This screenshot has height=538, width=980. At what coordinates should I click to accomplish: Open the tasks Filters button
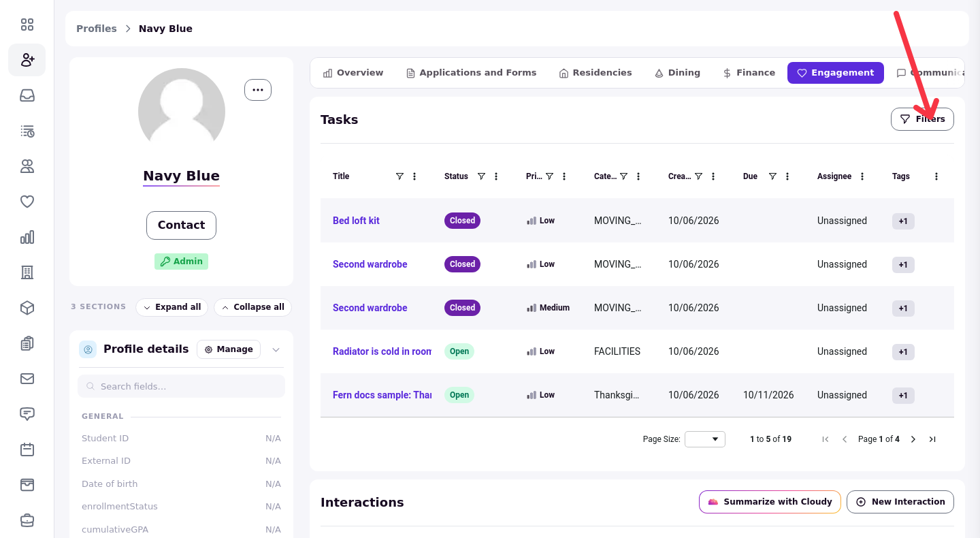point(922,119)
